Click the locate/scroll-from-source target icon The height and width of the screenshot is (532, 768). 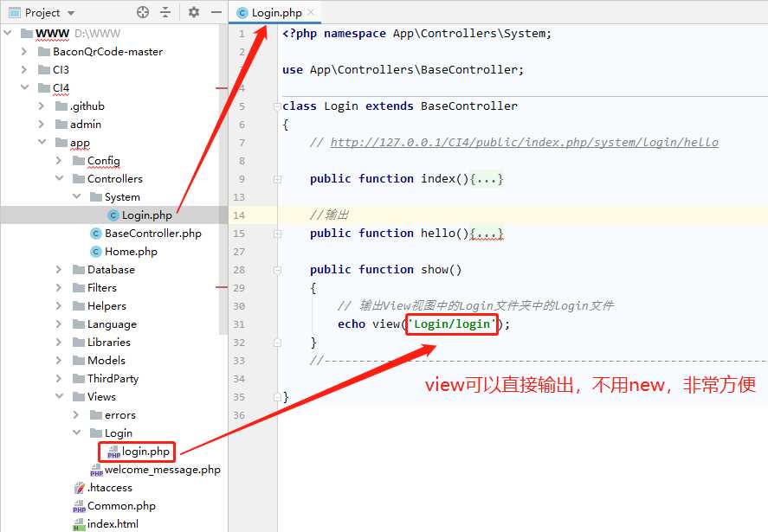[143, 12]
